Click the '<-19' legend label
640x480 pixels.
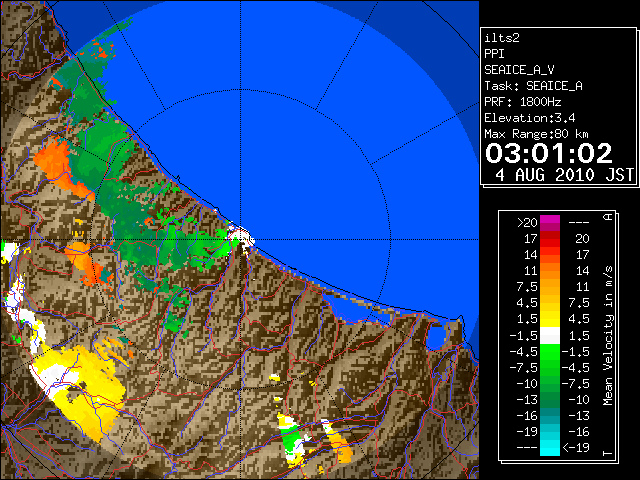576,448
